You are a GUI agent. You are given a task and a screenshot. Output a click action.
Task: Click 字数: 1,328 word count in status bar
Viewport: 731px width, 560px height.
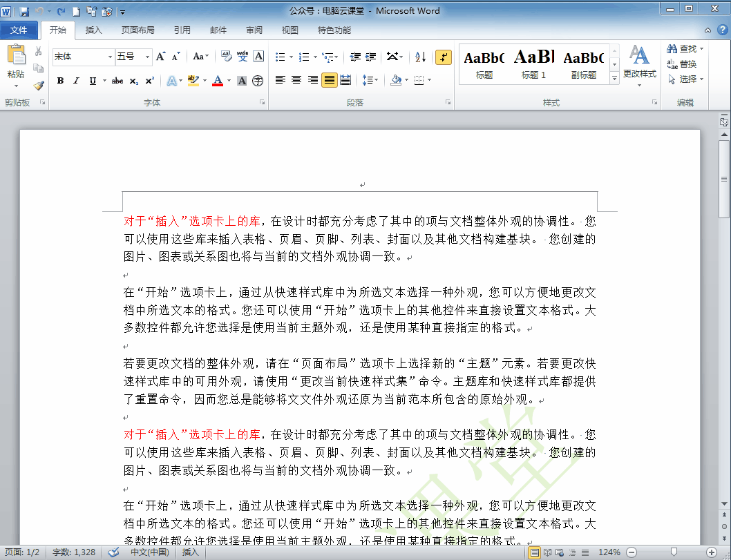coord(74,552)
